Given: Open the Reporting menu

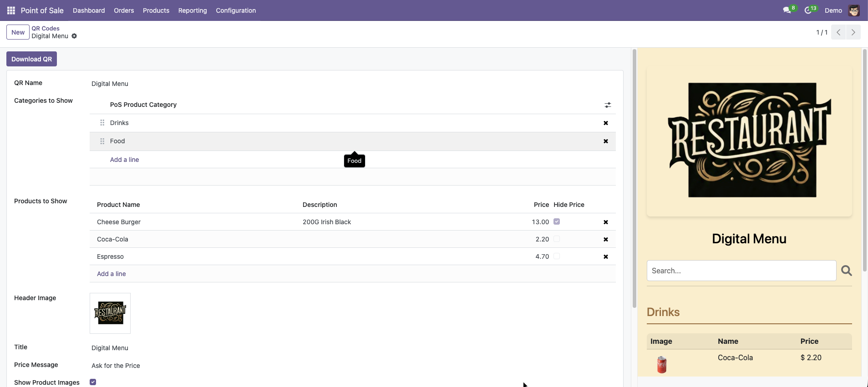Looking at the screenshot, I should click(x=193, y=10).
